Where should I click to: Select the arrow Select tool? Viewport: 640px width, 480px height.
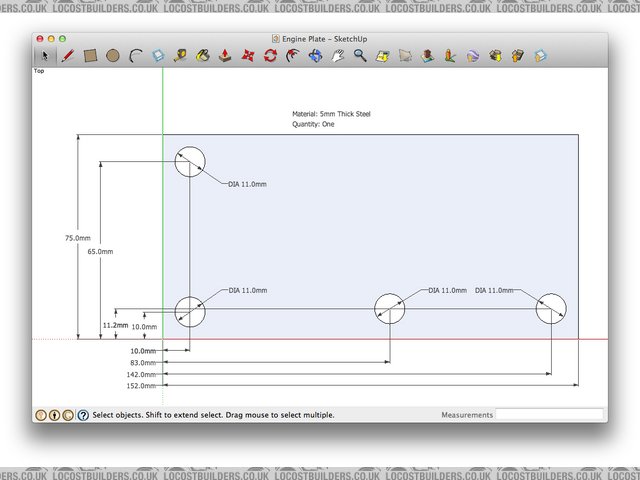tap(45, 56)
